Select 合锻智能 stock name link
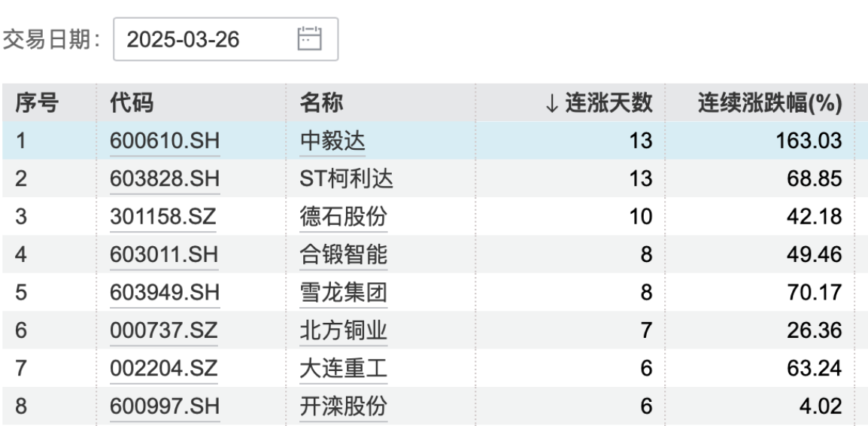Screen dimensions: 868x426 (x=344, y=254)
